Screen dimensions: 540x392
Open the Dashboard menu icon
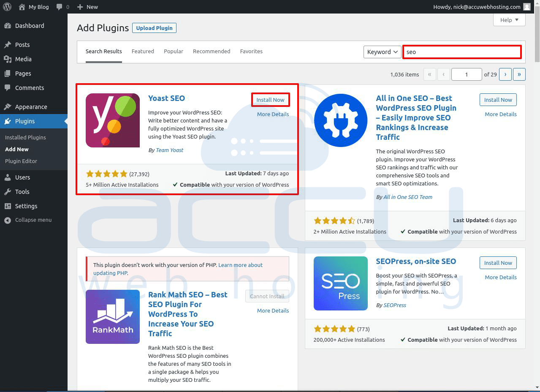8,26
